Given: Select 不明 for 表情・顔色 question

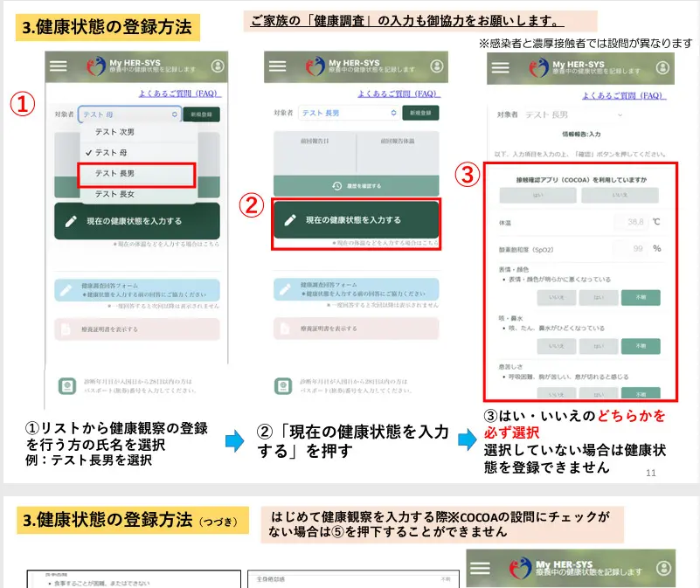Looking at the screenshot, I should [x=641, y=297].
